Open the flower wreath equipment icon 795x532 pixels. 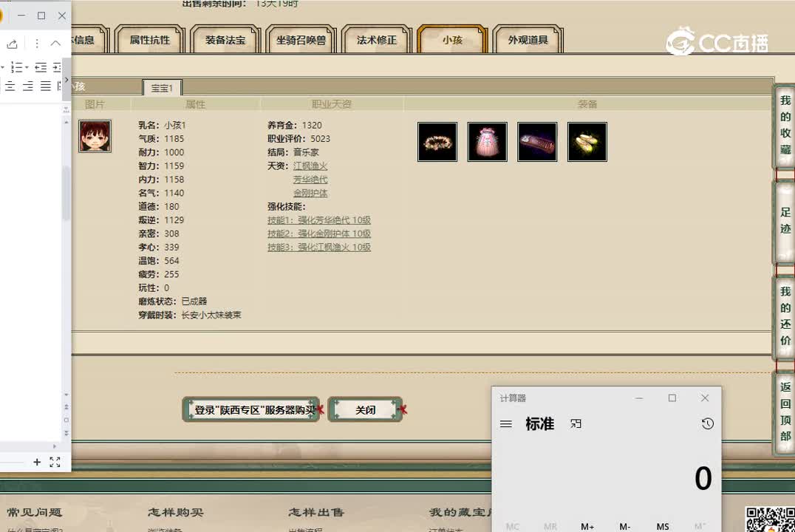[437, 142]
